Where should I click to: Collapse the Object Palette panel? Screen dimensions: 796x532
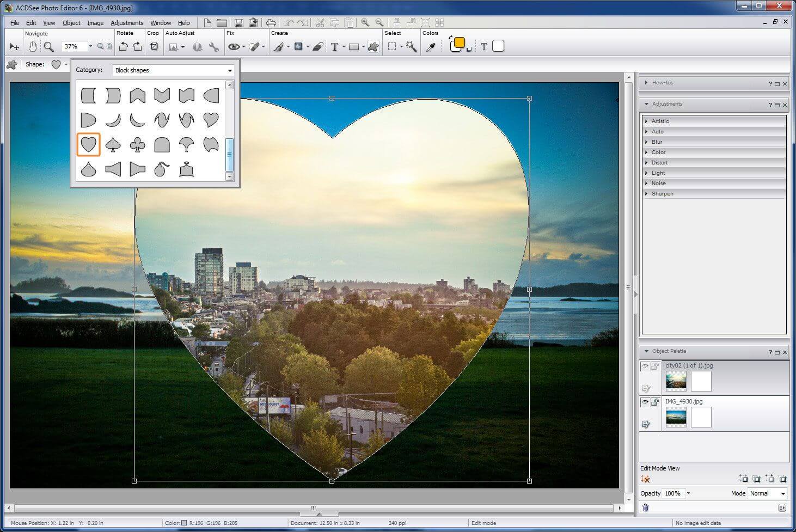[646, 351]
